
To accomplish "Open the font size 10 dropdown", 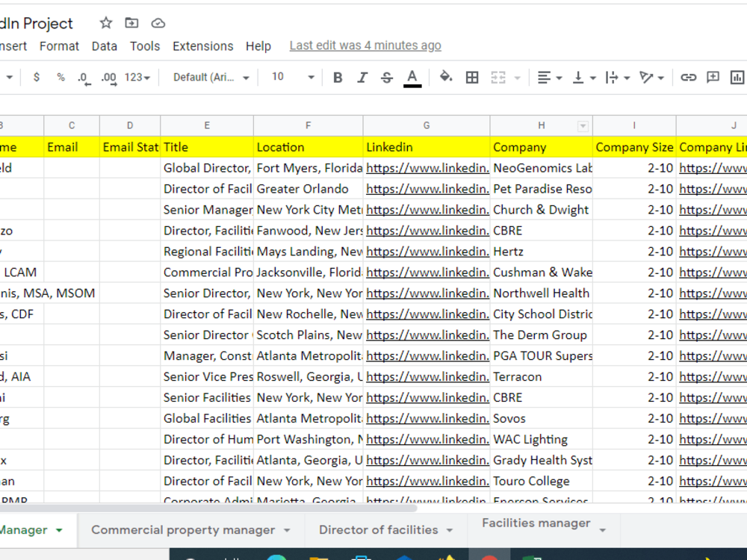I will (x=293, y=77).
